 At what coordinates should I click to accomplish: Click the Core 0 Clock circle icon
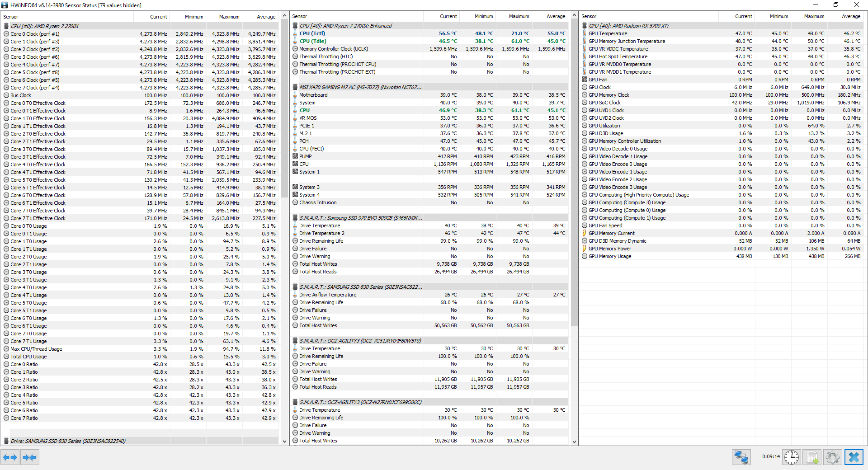6,34
